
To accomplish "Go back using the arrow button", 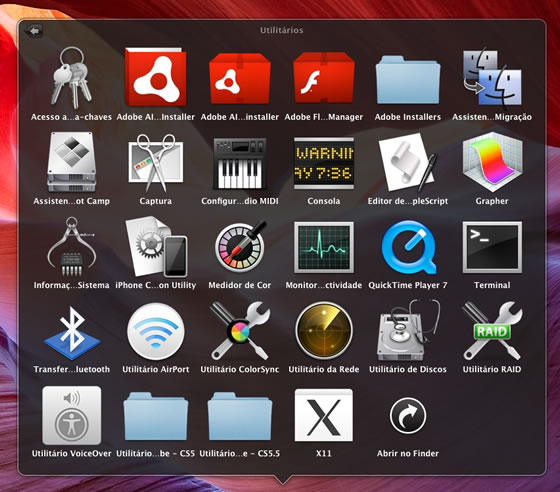I will [34, 31].
